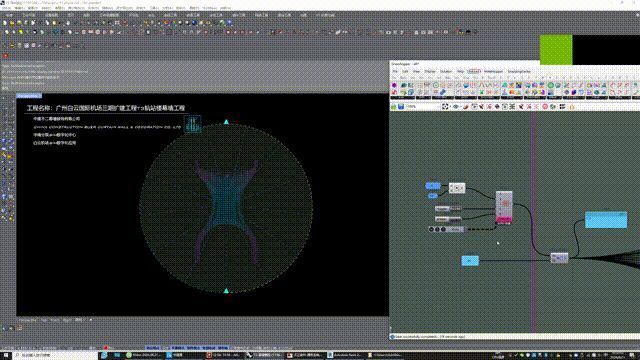This screenshot has width=640, height=360.
Task: Open the Display menu in Grasshopper
Action: [x=430, y=71]
